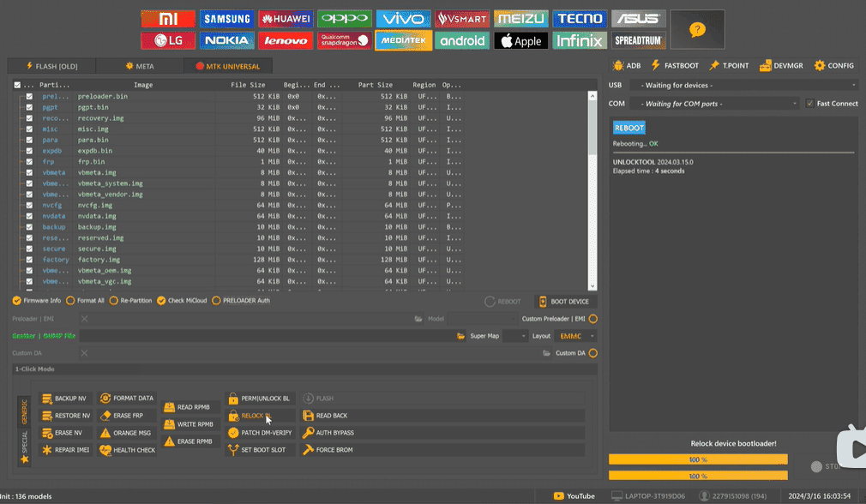Switch to the FLASH [OLD] tab
The height and width of the screenshot is (504, 866).
tap(51, 66)
